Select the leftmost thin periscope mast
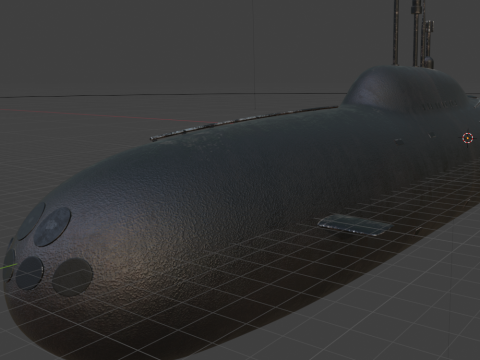The image size is (480, 360). click(396, 32)
